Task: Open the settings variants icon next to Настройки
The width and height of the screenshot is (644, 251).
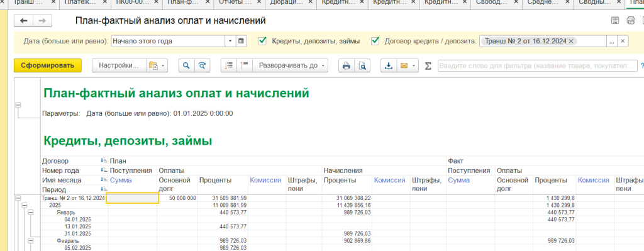Action: [153, 65]
